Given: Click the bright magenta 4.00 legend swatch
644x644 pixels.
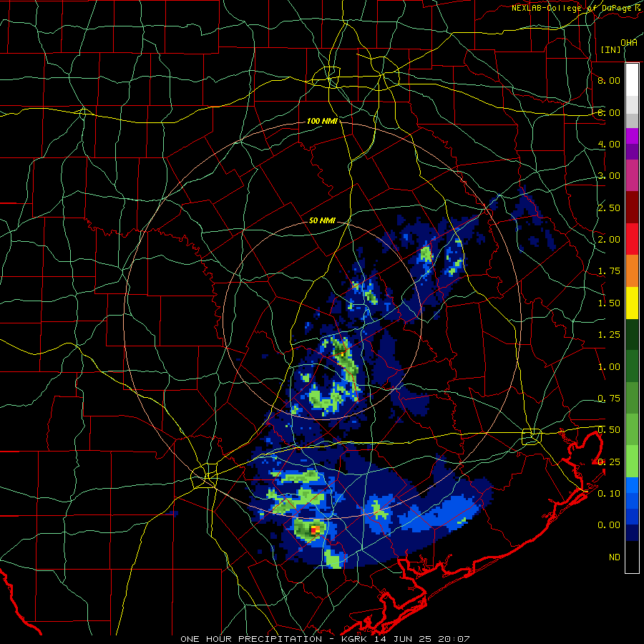Looking at the screenshot, I should [632, 136].
